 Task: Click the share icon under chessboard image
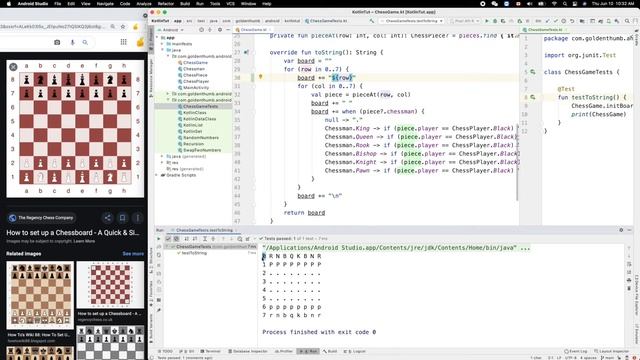pos(107,218)
